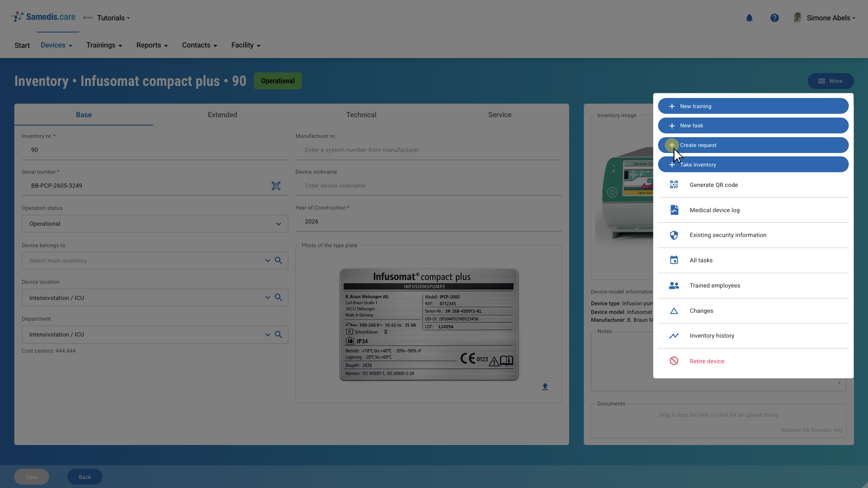Click the help question mark icon

[775, 18]
